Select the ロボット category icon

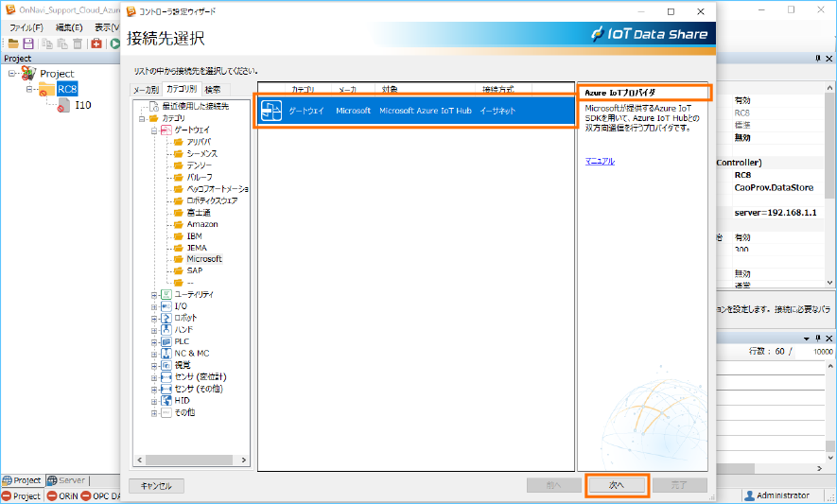(x=166, y=318)
